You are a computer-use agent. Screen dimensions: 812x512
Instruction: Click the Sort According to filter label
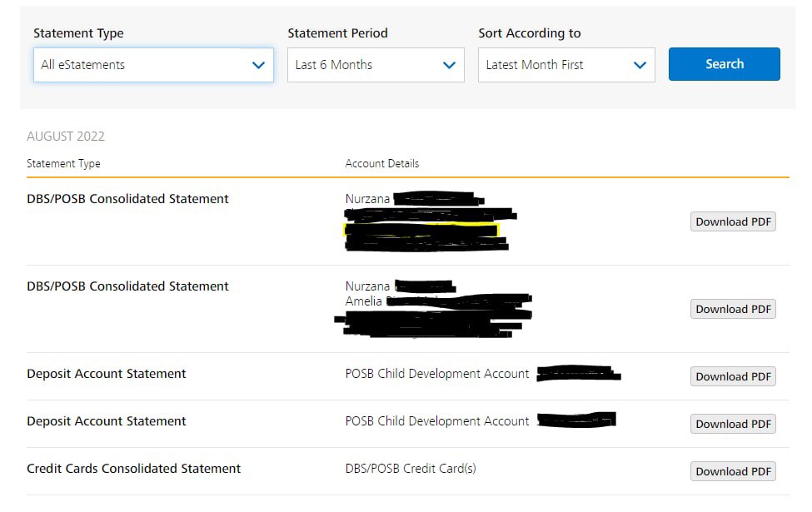click(530, 33)
